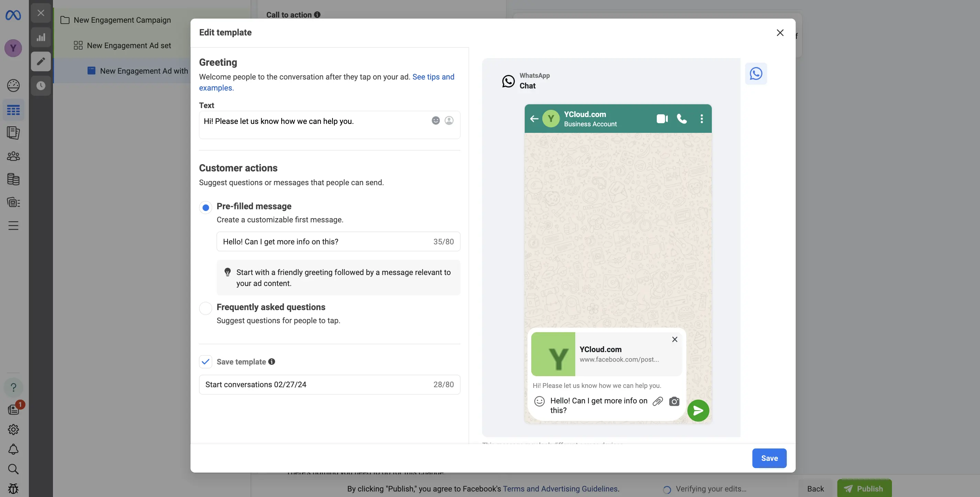Screen dimensions: 980x497
Task: Click the attachment paperclip in preview
Action: (x=657, y=401)
